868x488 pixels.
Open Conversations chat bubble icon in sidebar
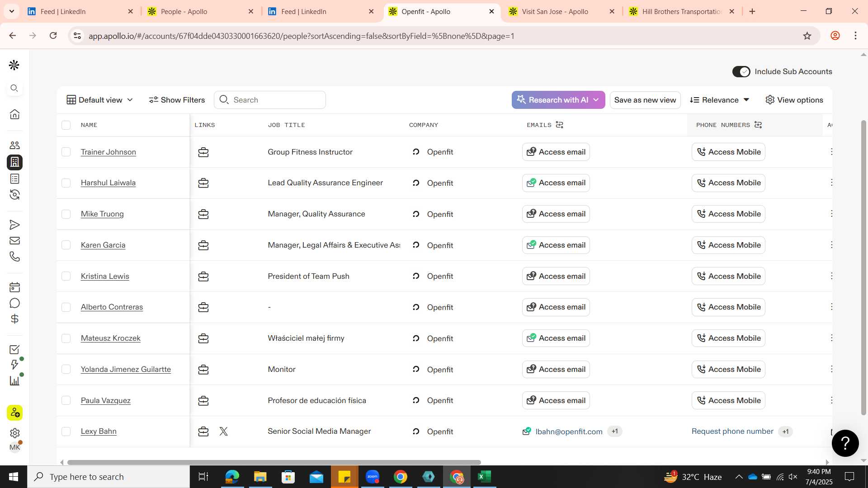pyautogui.click(x=14, y=303)
